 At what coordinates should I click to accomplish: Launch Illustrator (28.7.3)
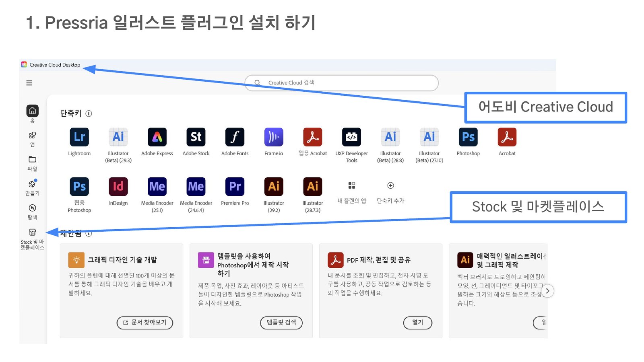313,187
